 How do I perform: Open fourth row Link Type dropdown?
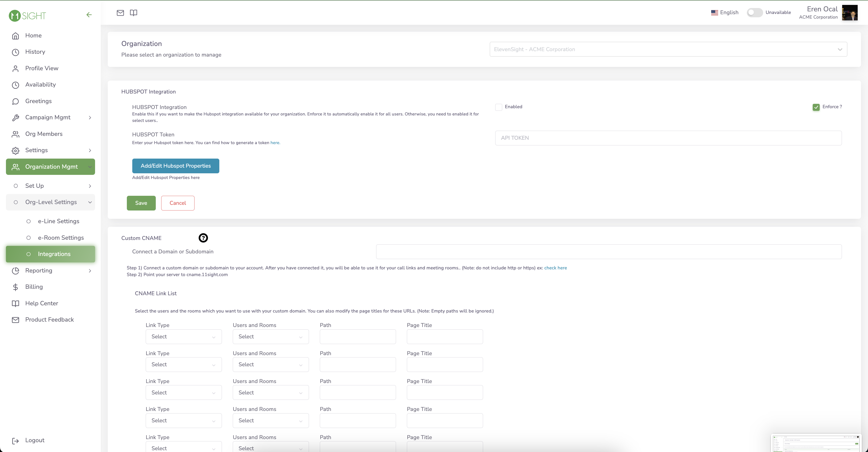184,420
